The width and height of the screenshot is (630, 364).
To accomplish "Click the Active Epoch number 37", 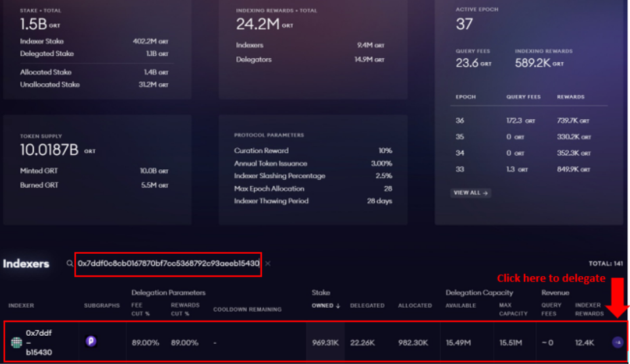I will coord(464,24).
